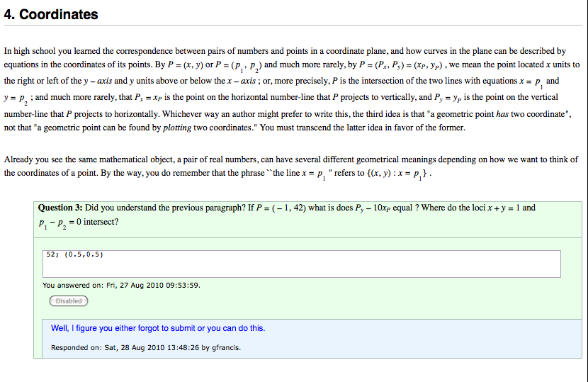Click the "4. Coordinates" section heading

51,14
